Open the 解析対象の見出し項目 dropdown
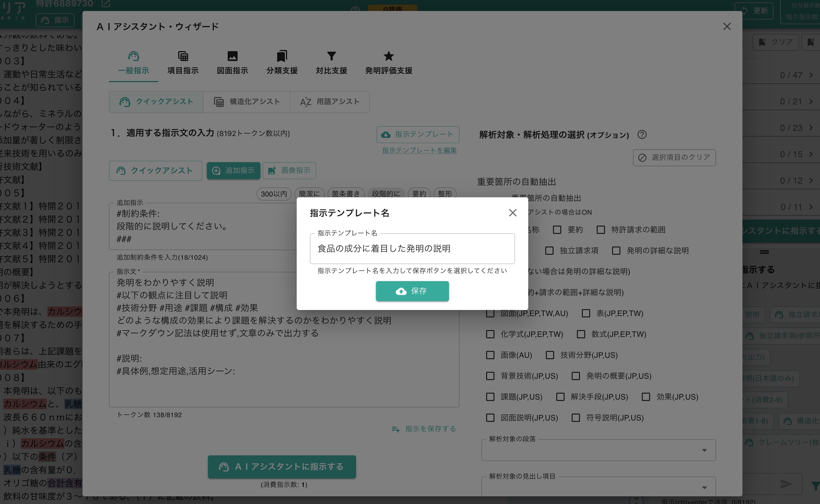Viewport: 820px width, 504px height. coord(598,487)
